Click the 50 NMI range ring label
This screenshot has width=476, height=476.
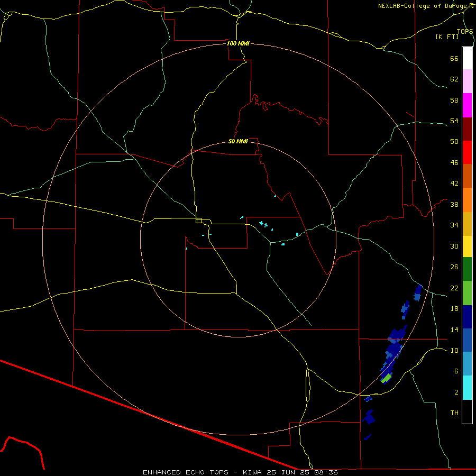coord(238,141)
